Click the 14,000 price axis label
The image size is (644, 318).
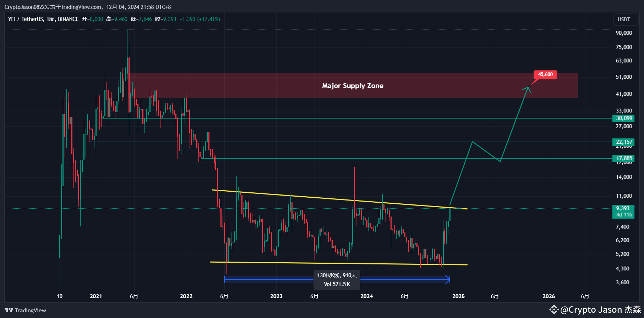624,177
